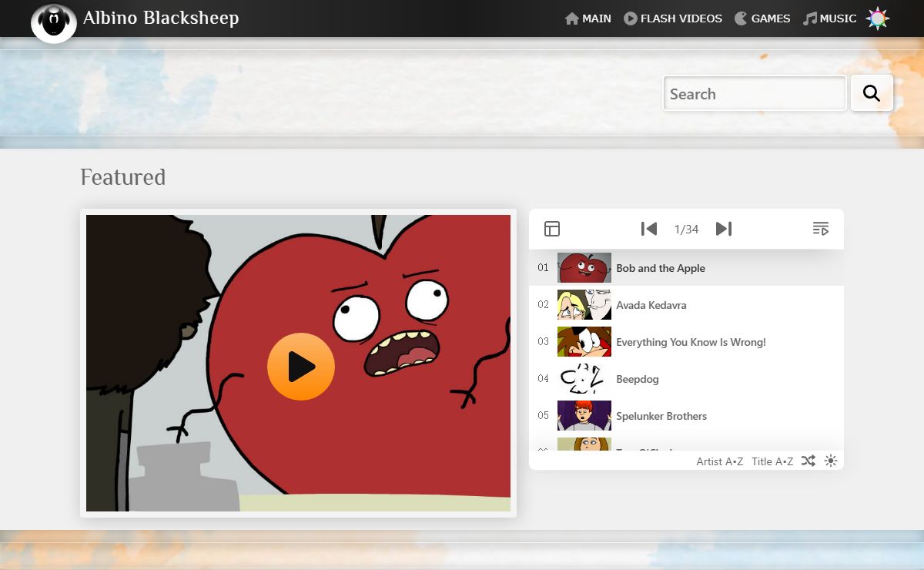
Task: Go to the MAIN menu item
Action: pyautogui.click(x=588, y=18)
